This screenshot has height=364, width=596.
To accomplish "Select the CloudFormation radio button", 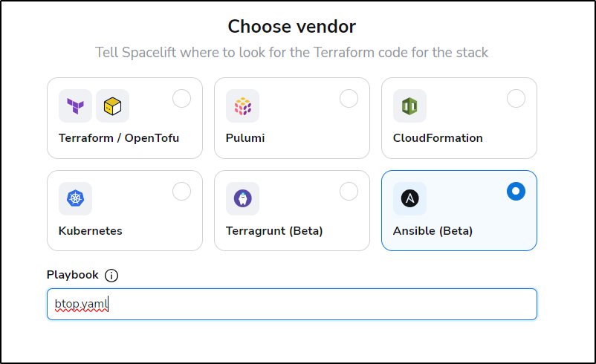I will (x=516, y=98).
